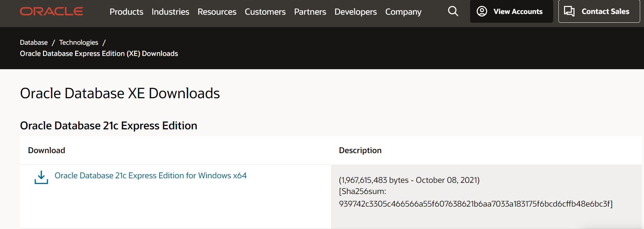The image size is (644, 229).
Task: Click the file size and date text
Action: pos(409,180)
